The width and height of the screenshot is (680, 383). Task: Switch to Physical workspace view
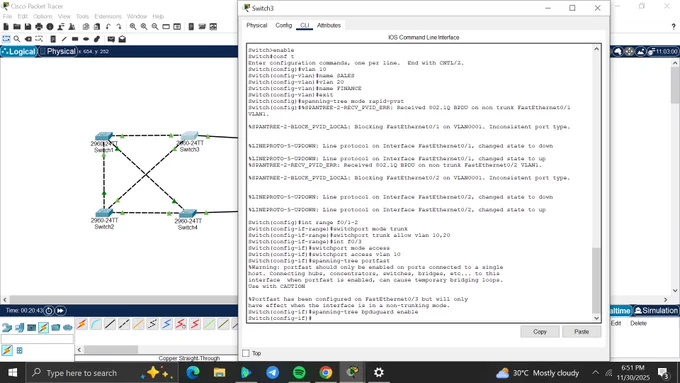coord(58,52)
